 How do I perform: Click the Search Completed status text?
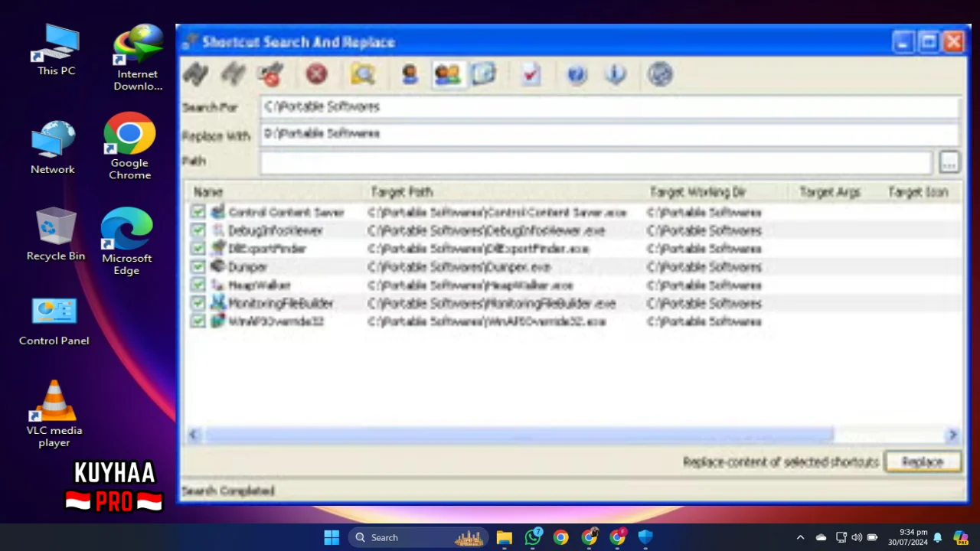227,491
